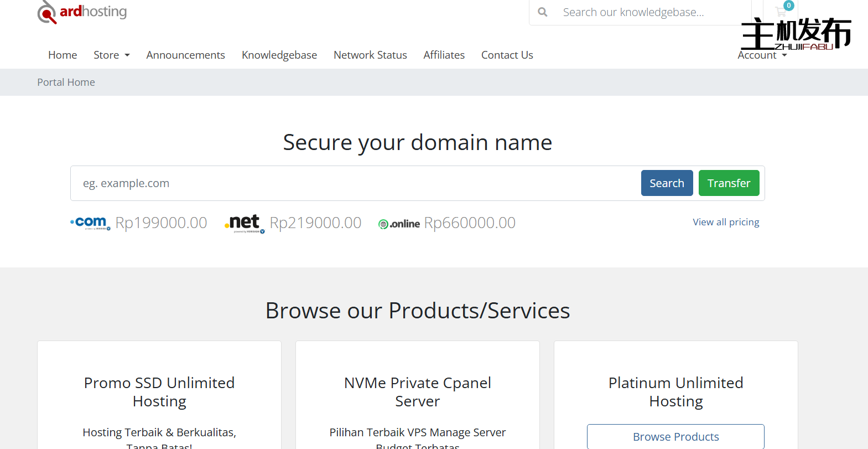Go to the Home menu item
Viewport: 868px width, 449px height.
[63, 55]
